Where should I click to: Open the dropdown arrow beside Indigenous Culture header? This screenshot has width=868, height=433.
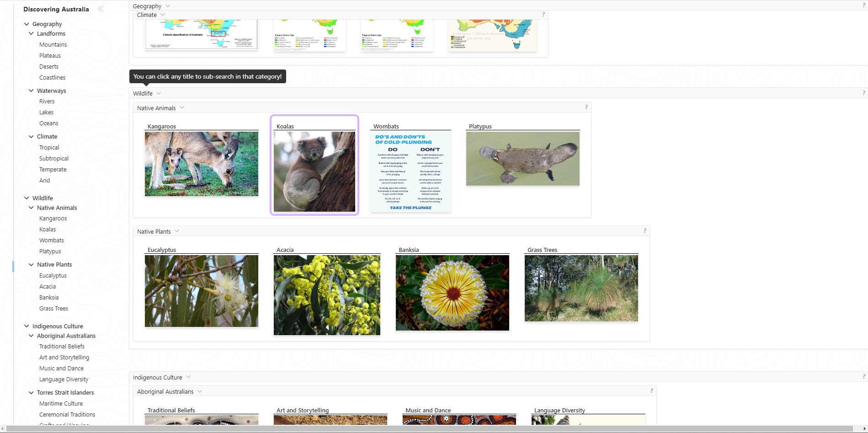pyautogui.click(x=188, y=377)
